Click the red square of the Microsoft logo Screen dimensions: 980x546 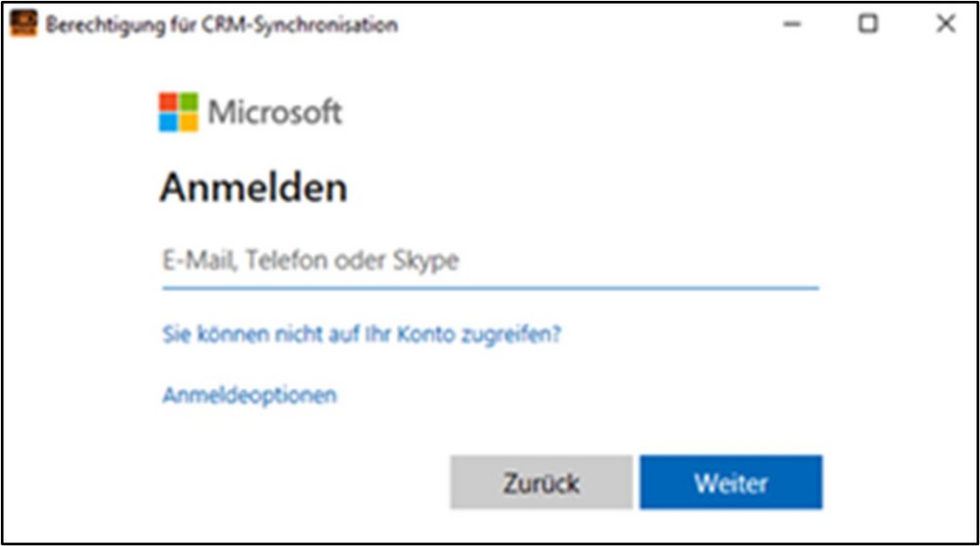click(168, 102)
